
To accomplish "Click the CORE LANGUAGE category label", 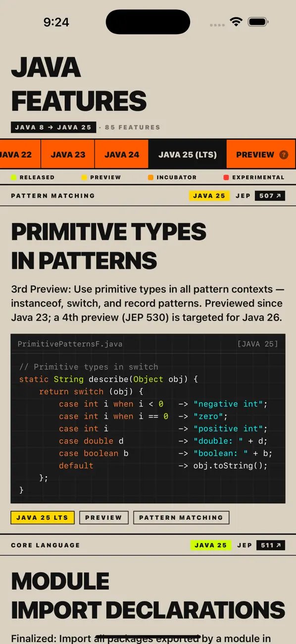I will tap(46, 545).
